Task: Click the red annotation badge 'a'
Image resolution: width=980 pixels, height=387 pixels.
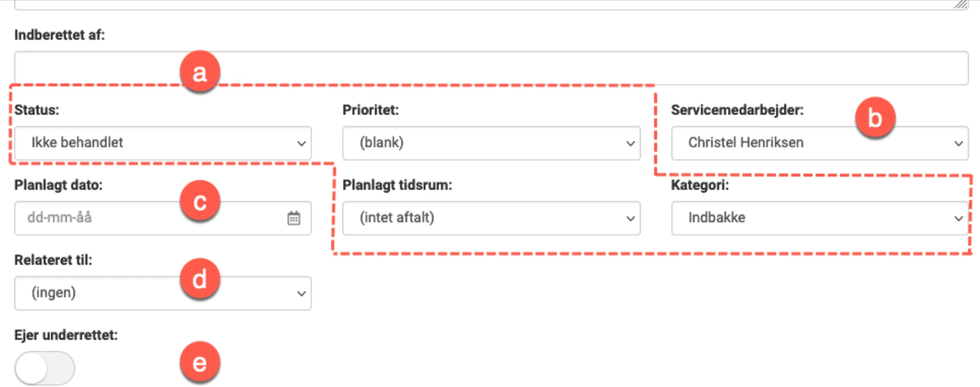Action: point(200,72)
